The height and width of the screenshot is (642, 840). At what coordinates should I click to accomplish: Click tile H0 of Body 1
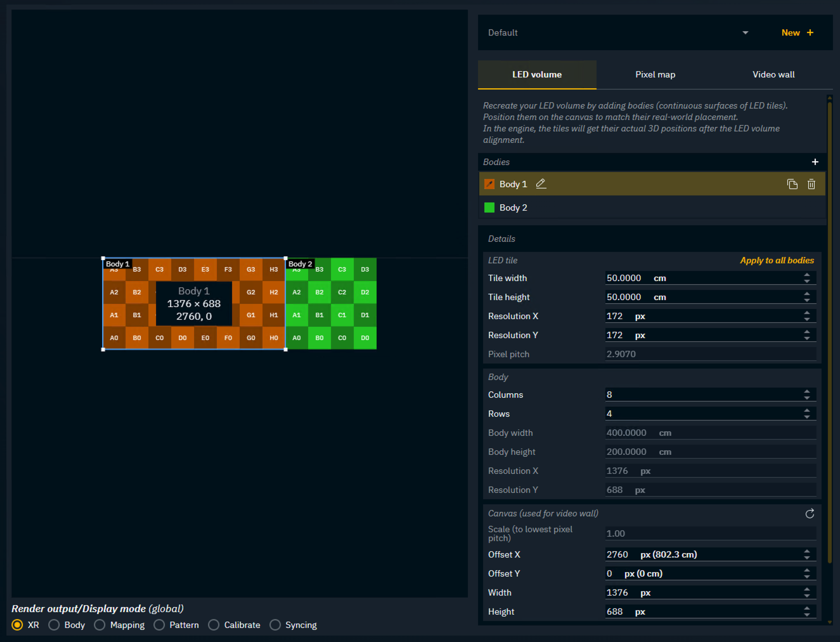coord(274,337)
